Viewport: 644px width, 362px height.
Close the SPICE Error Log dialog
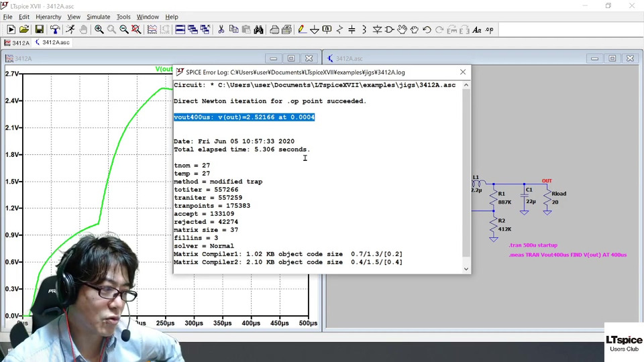pos(463,72)
